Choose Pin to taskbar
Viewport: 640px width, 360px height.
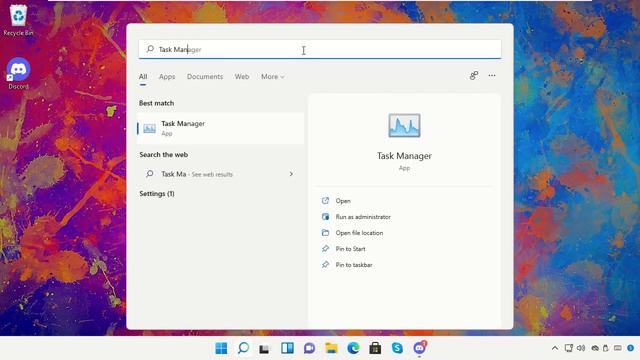point(354,265)
